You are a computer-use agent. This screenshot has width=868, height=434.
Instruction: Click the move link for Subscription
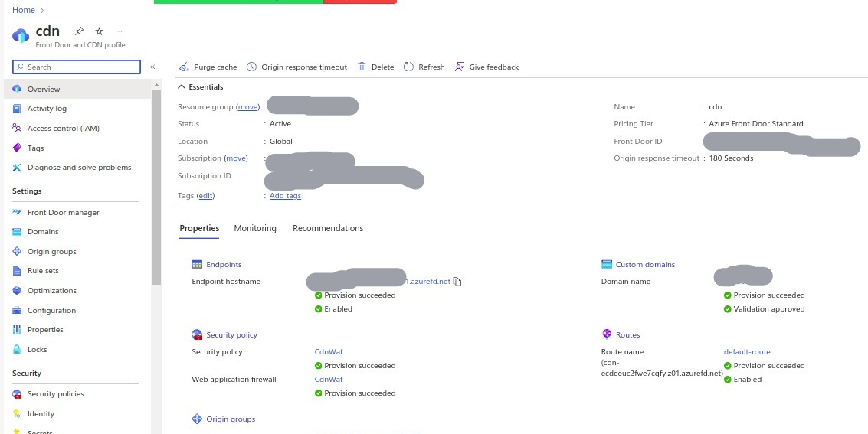pos(235,158)
